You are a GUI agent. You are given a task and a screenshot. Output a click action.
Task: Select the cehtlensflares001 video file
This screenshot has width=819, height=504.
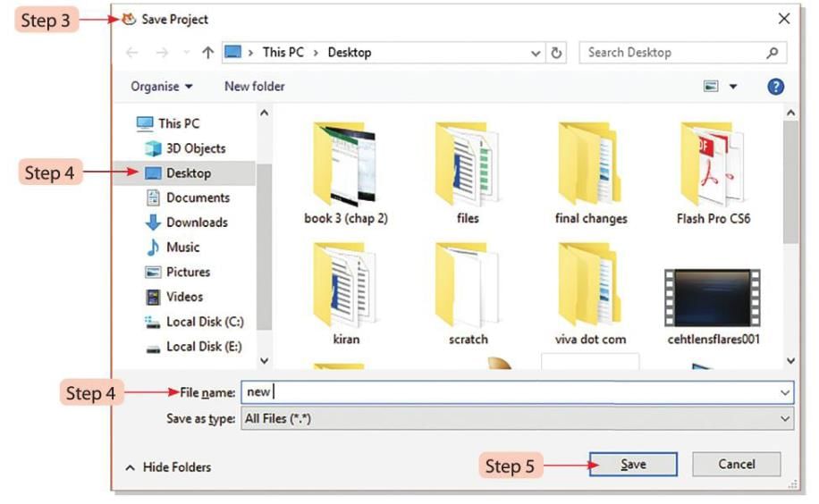click(x=713, y=307)
